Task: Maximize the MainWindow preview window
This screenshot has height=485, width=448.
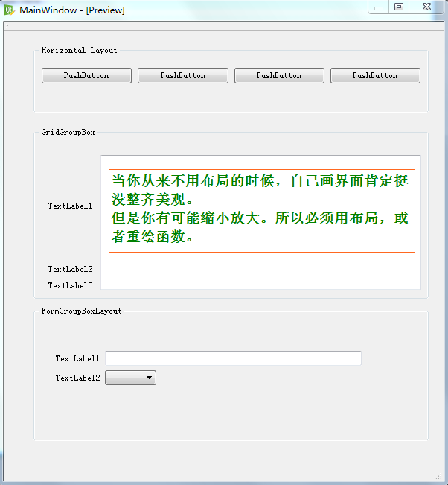Action: point(399,7)
